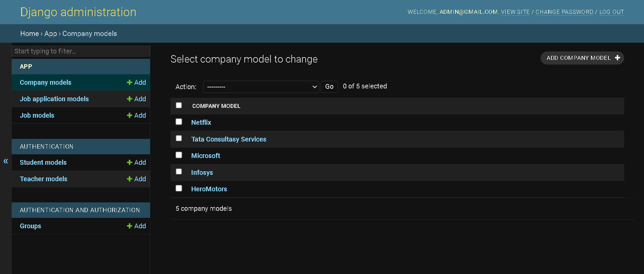Image resolution: width=644 pixels, height=274 pixels.
Task: Click the plus icon beside Groups Add
Action: pyautogui.click(x=129, y=226)
